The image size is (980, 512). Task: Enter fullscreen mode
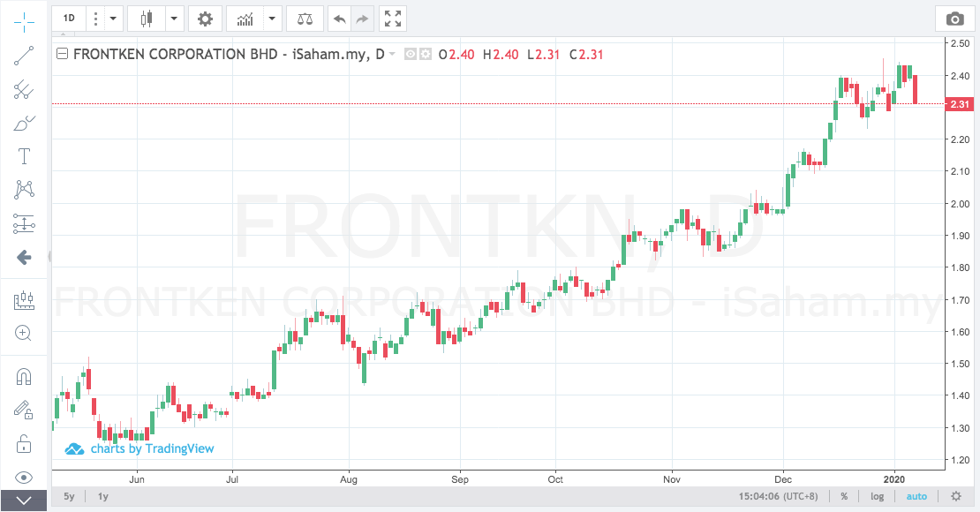point(393,19)
